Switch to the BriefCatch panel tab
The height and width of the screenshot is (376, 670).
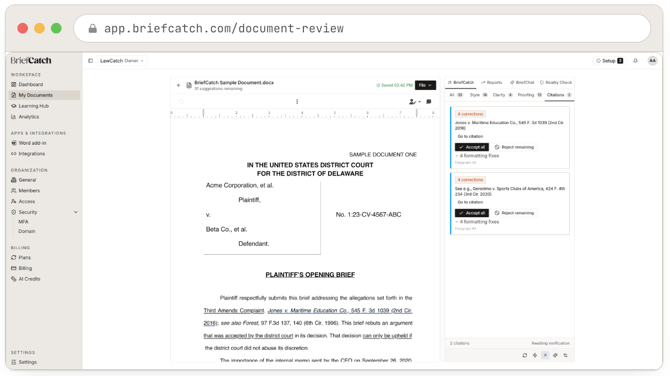tap(461, 82)
